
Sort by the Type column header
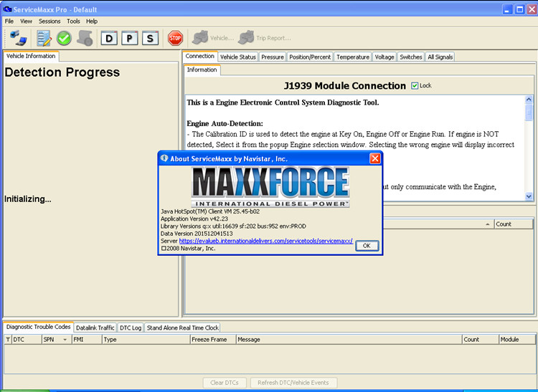click(x=146, y=340)
